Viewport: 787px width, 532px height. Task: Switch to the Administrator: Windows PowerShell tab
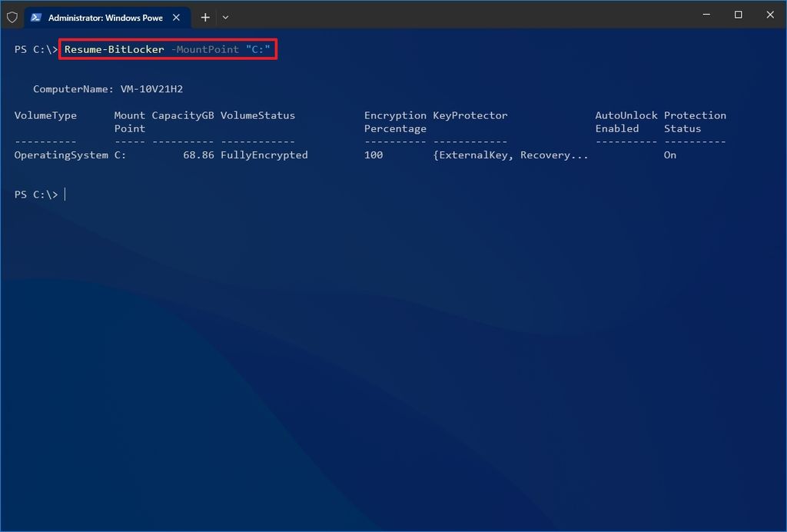[x=104, y=16]
